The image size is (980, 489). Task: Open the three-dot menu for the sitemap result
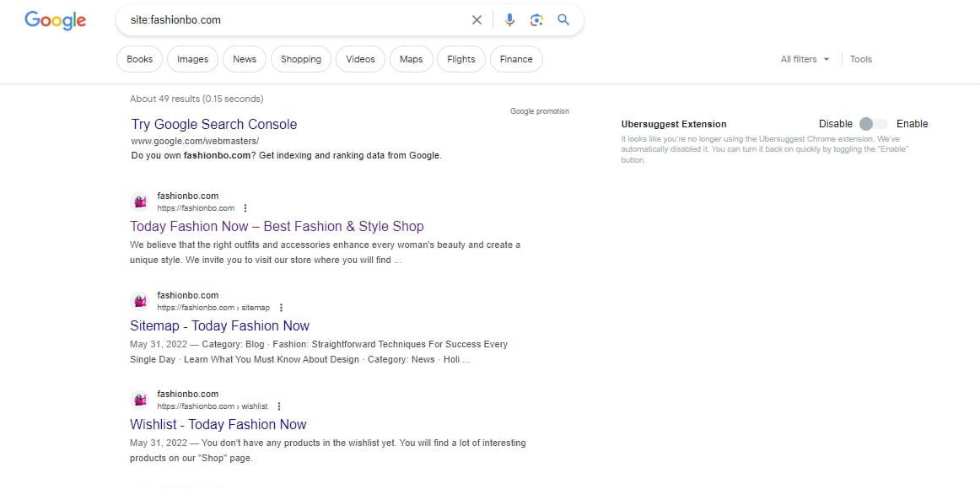[x=281, y=307]
